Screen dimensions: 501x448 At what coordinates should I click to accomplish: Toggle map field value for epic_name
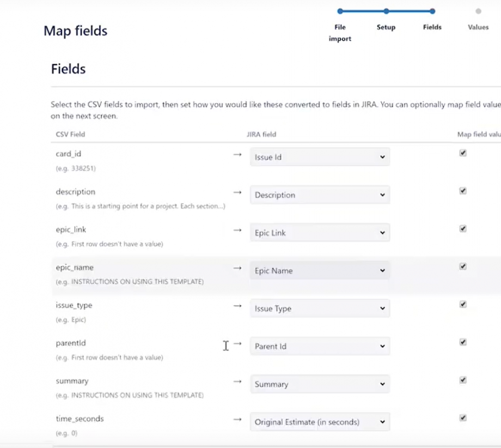click(463, 267)
